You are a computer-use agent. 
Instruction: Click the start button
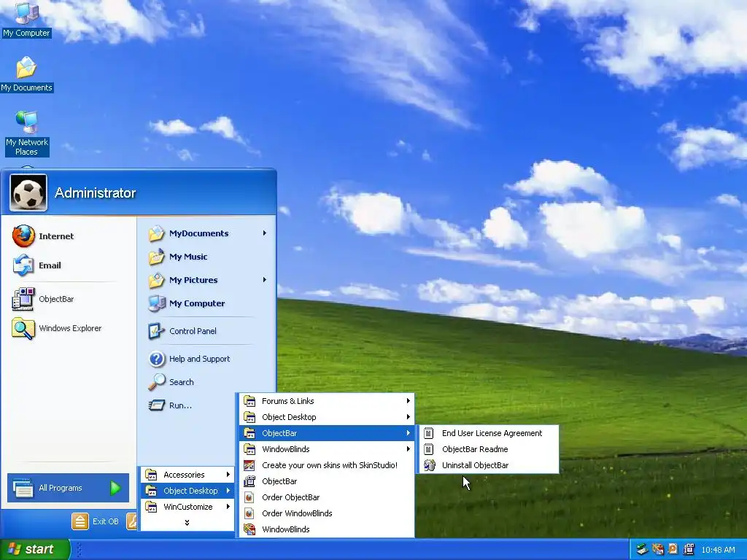35,549
